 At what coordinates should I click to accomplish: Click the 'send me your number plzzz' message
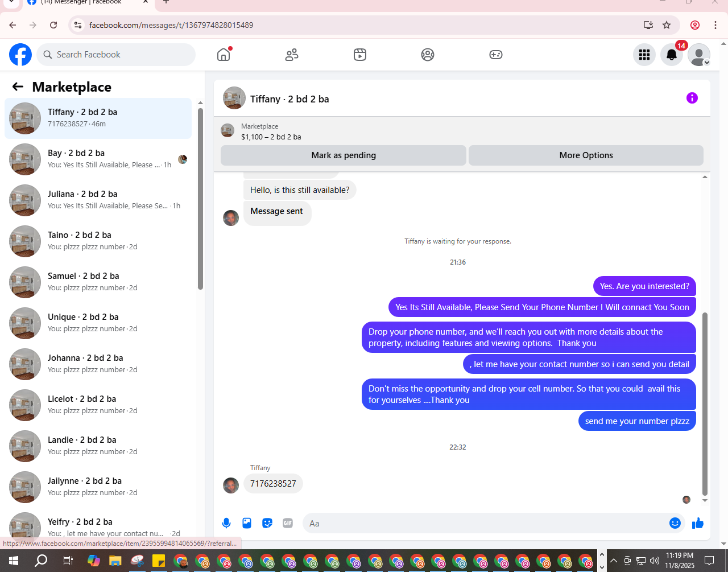[637, 421]
